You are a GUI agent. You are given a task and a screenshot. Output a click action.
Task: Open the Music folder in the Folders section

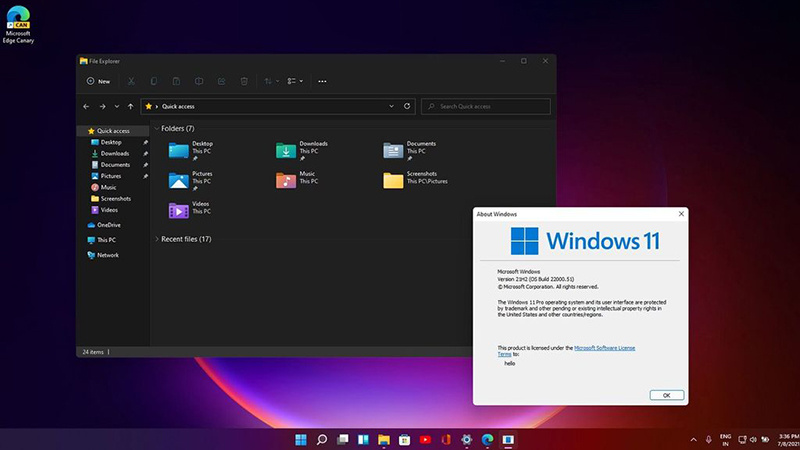287,180
